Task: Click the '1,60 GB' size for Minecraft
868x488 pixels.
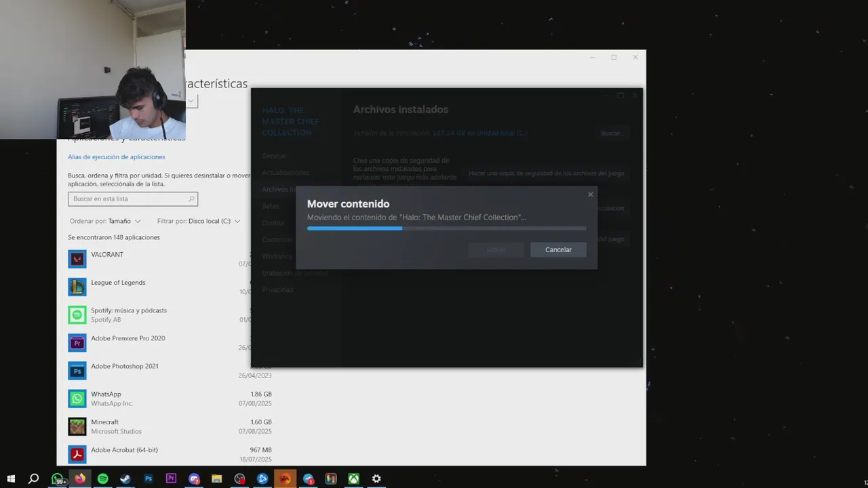Action: [261, 422]
